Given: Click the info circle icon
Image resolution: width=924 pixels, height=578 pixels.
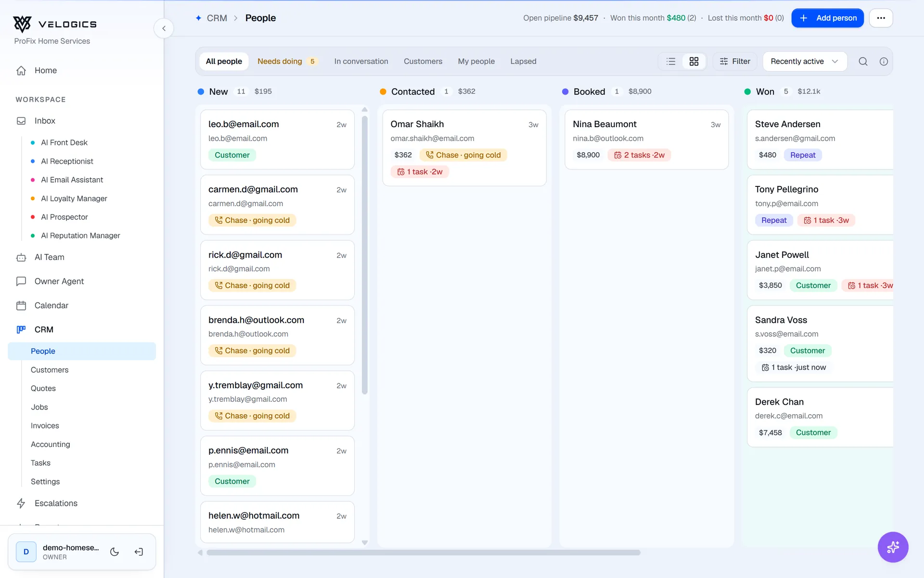Looking at the screenshot, I should pyautogui.click(x=884, y=61).
